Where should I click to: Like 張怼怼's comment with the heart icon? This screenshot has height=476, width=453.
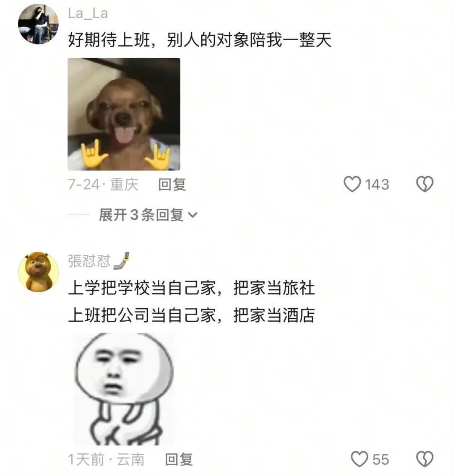coord(359,459)
